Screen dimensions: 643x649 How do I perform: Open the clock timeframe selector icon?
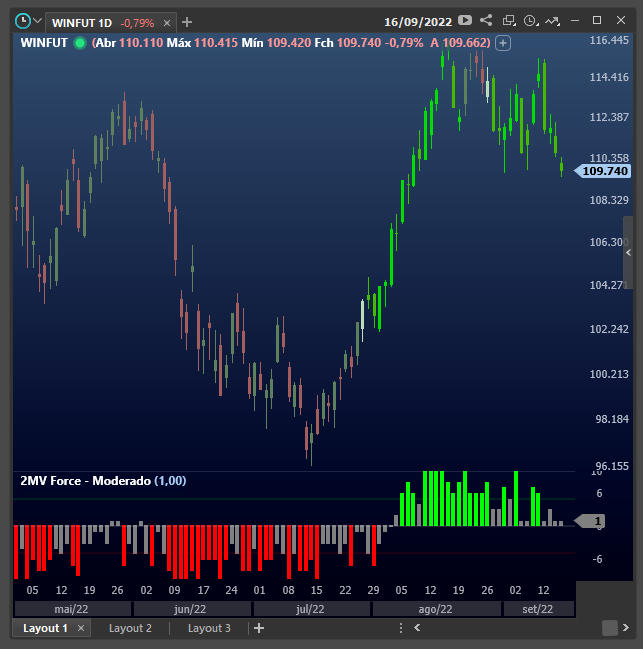[530, 20]
